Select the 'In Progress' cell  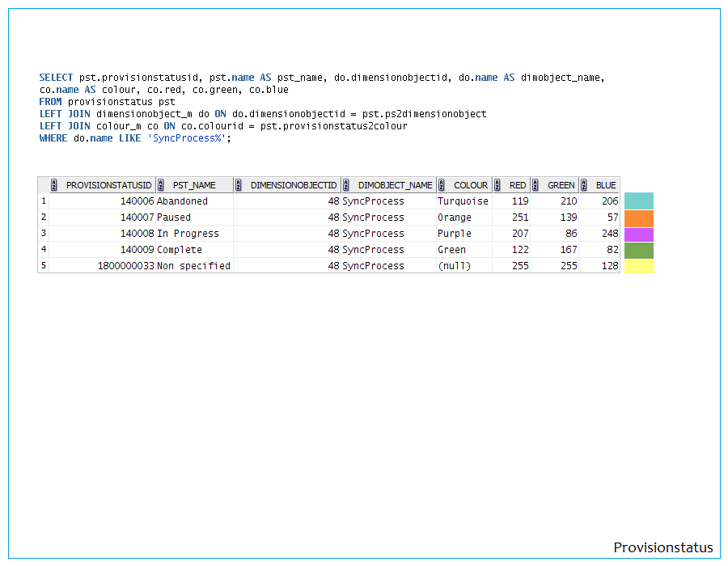click(188, 234)
